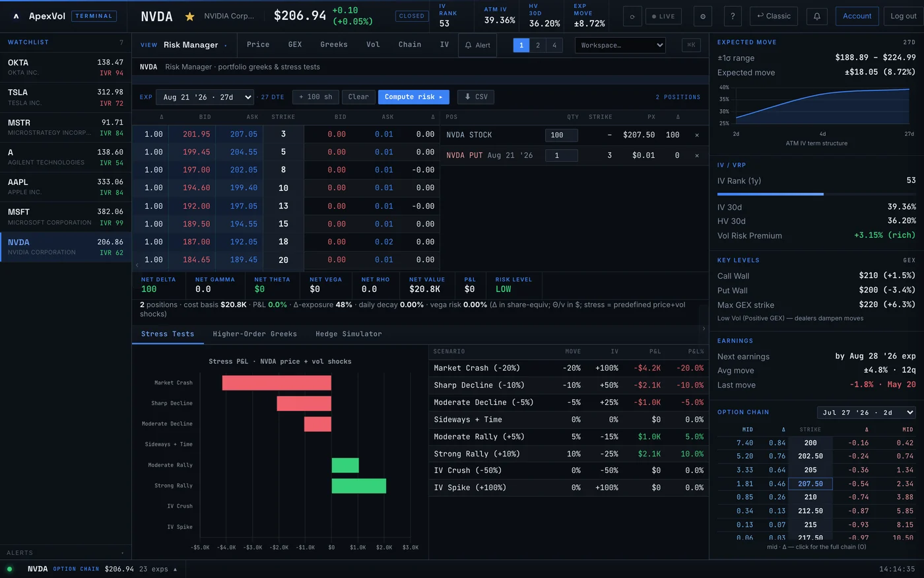The height and width of the screenshot is (578, 924).
Task: Refresh data with the circular arrow icon
Action: [x=632, y=17]
